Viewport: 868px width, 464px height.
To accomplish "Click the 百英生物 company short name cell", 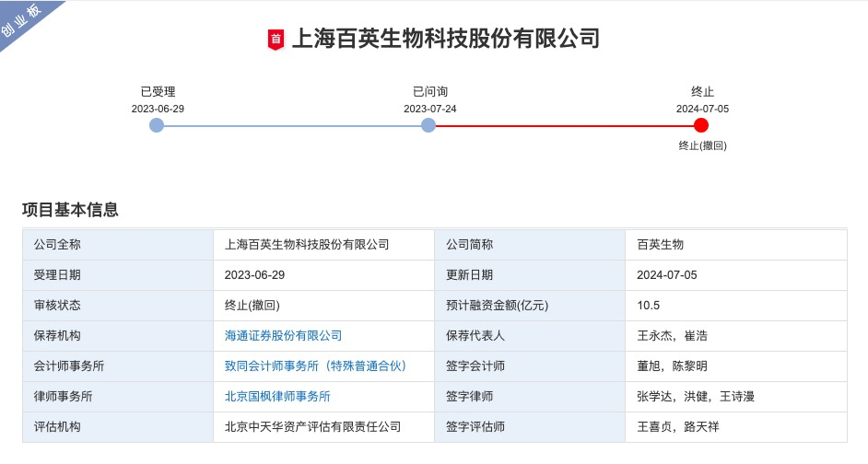I will (x=660, y=245).
